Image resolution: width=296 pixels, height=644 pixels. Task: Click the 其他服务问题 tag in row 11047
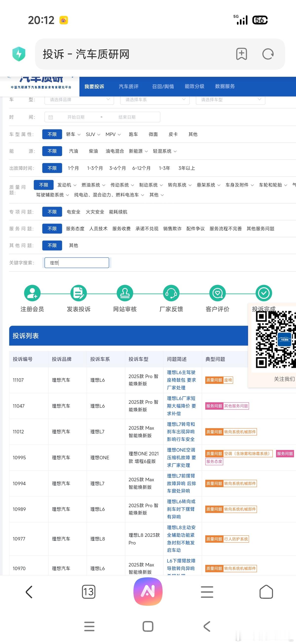(236, 406)
